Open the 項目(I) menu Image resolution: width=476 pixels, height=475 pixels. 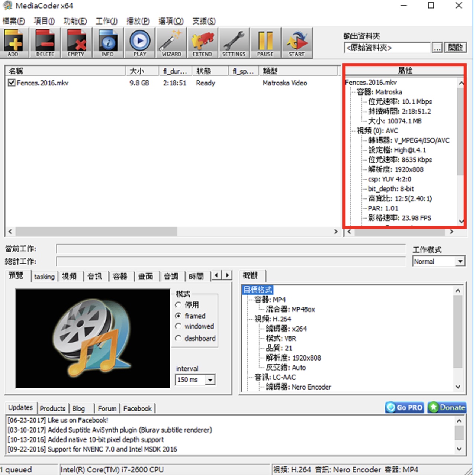[x=44, y=21]
